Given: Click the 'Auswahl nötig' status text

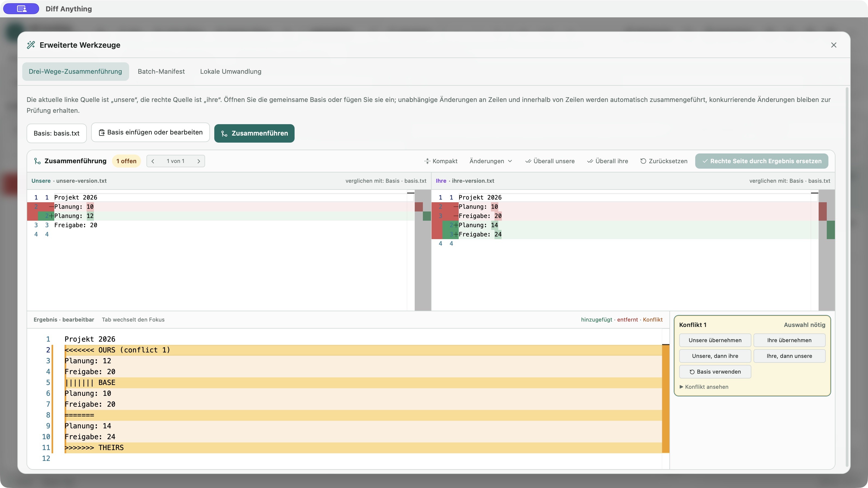Looking at the screenshot, I should click(x=804, y=325).
